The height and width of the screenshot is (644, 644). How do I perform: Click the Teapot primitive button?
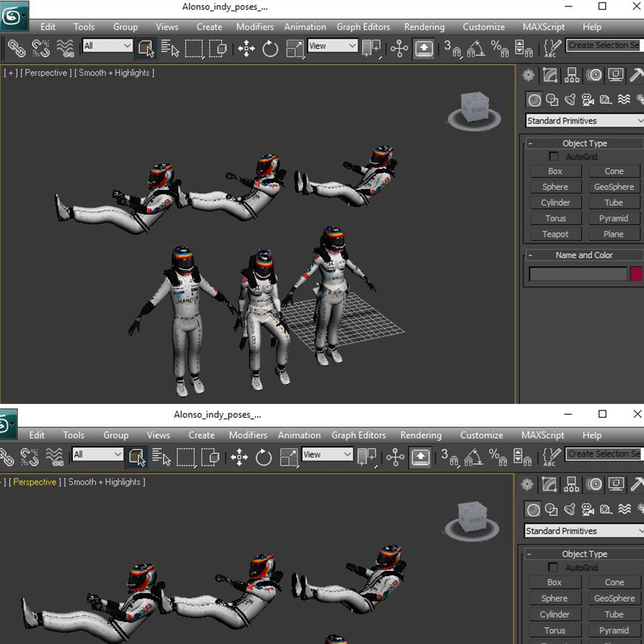555,234
